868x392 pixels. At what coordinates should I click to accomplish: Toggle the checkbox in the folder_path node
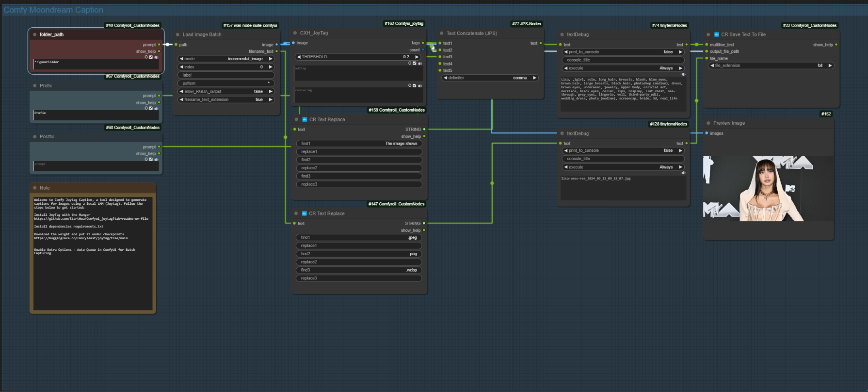(151, 57)
